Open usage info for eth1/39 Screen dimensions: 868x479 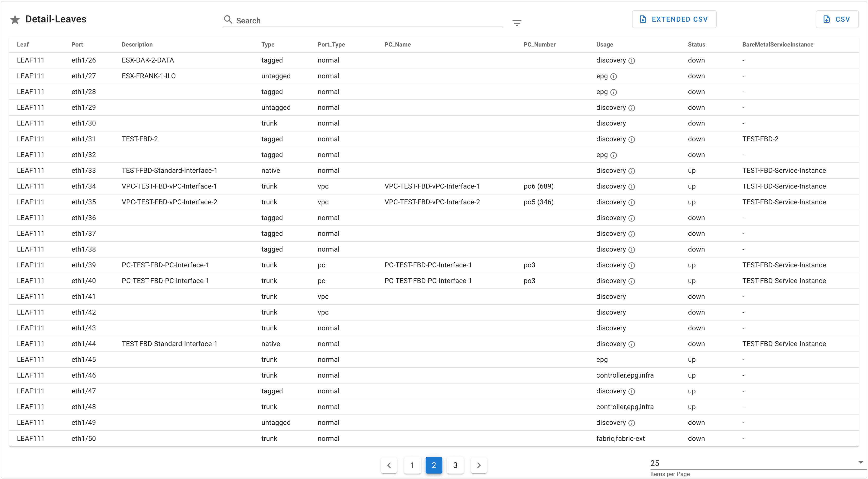[632, 266]
